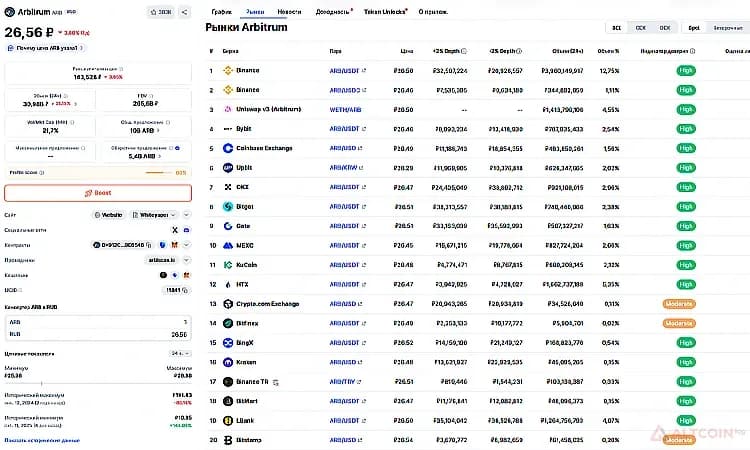Copy the 0x912C contract address
This screenshot has height=450, width=750.
[x=149, y=245]
